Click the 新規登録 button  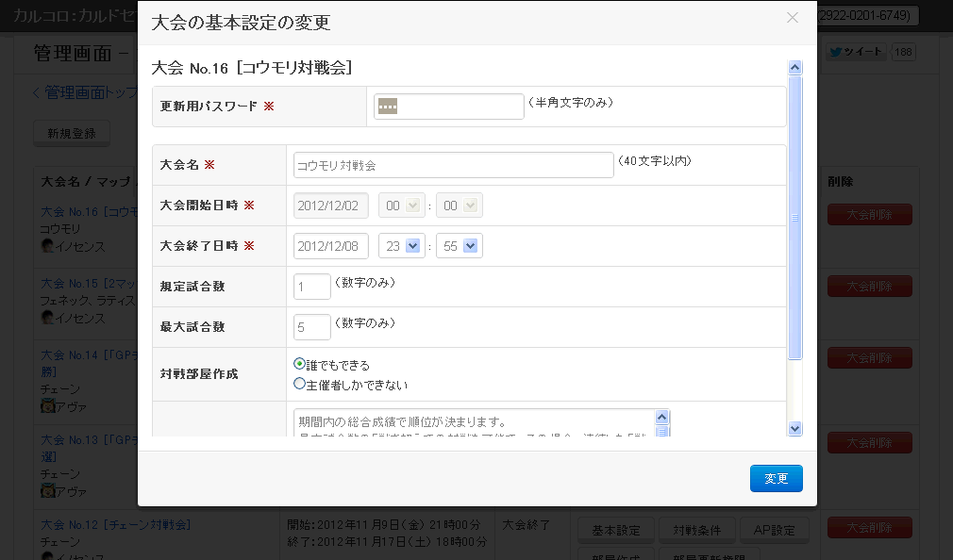pos(72,134)
